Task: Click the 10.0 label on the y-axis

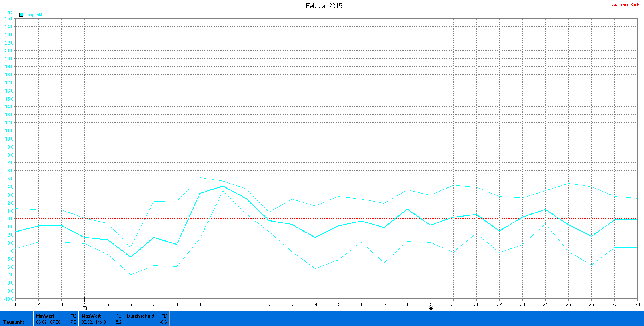Action: point(9,139)
